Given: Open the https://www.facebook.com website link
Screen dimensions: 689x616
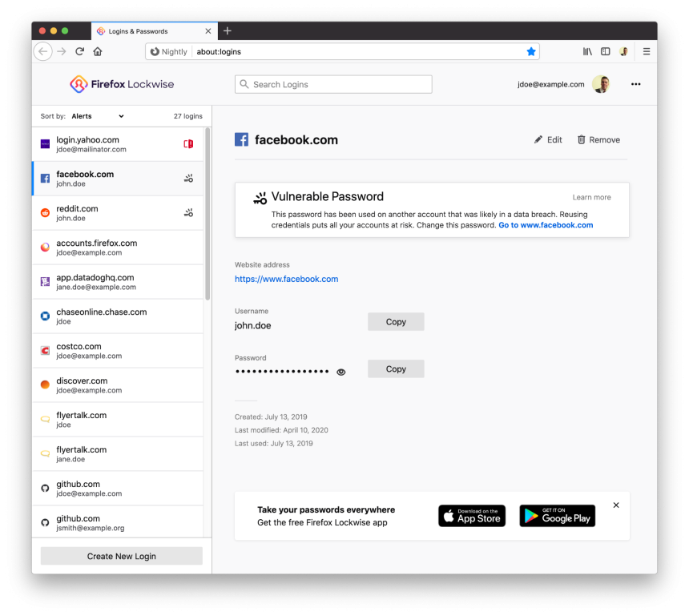Looking at the screenshot, I should (x=286, y=279).
